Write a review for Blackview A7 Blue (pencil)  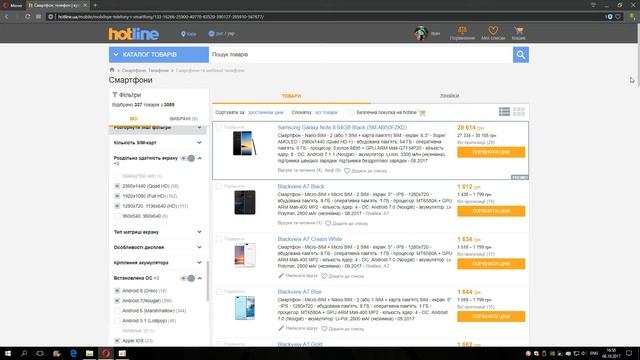point(281,328)
